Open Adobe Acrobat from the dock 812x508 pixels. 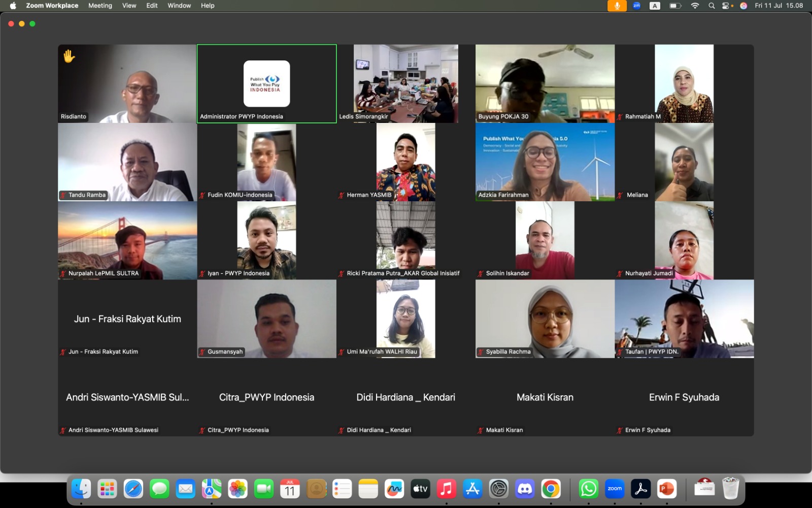point(640,489)
